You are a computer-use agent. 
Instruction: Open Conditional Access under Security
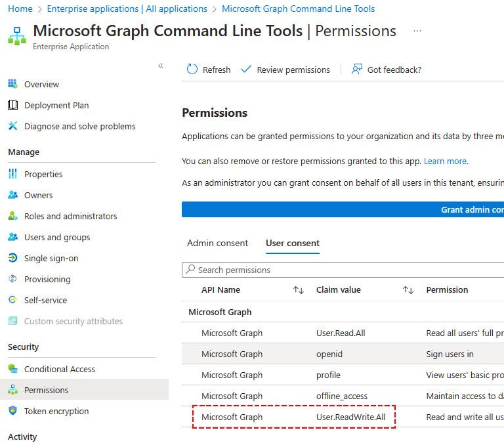pyautogui.click(x=60, y=369)
